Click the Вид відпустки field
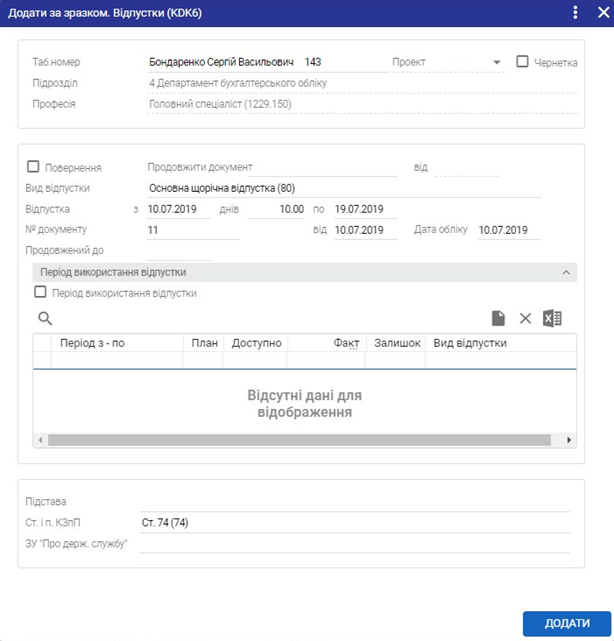The height and width of the screenshot is (641, 614). [343, 188]
